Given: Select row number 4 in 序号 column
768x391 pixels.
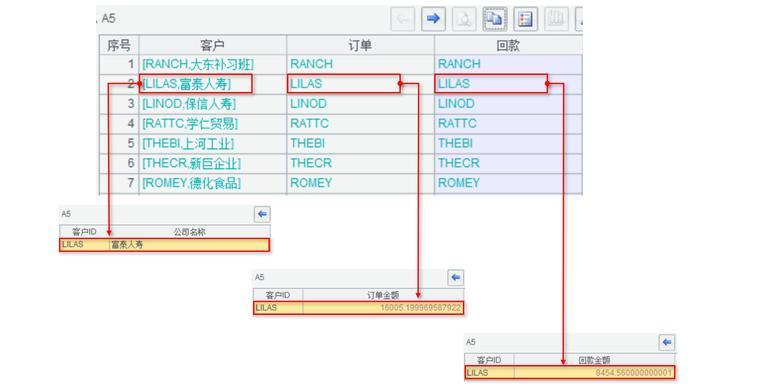Looking at the screenshot, I should coord(119,123).
